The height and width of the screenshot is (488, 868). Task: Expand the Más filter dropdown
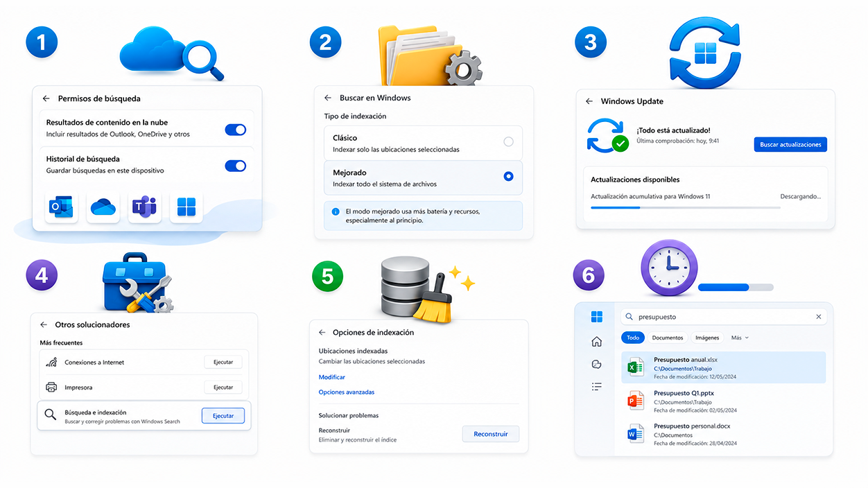[740, 338]
